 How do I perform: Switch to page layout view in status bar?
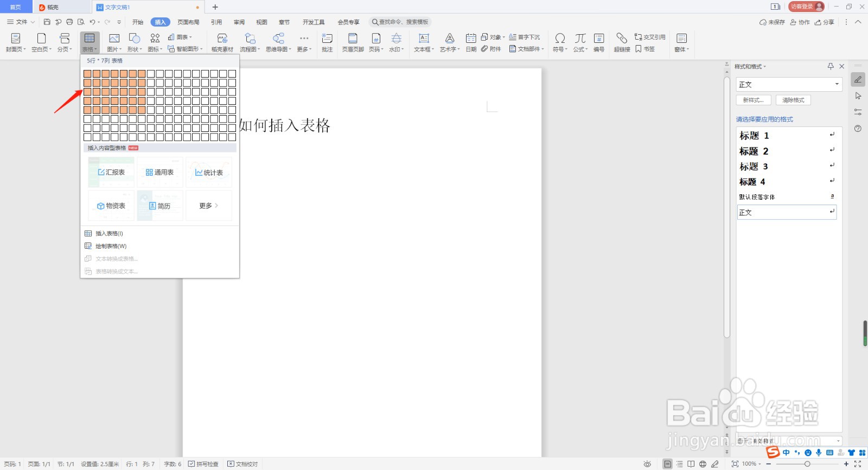[668, 464]
